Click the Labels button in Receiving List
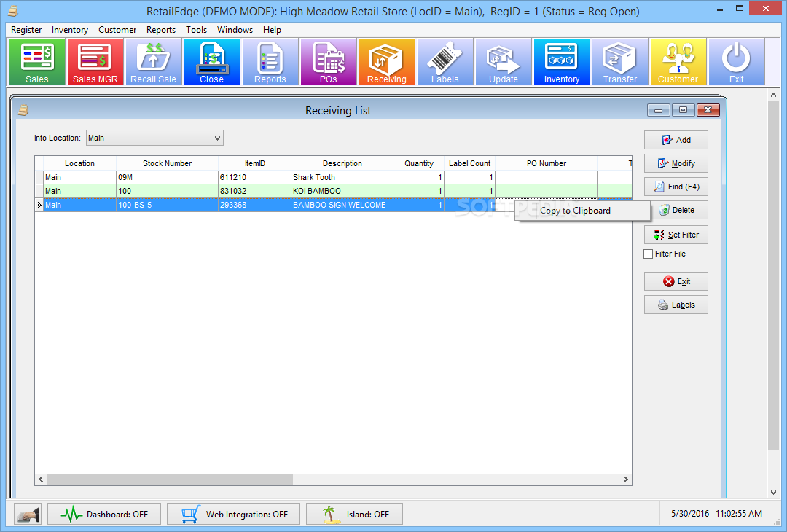This screenshot has height=532, width=787. click(x=676, y=305)
